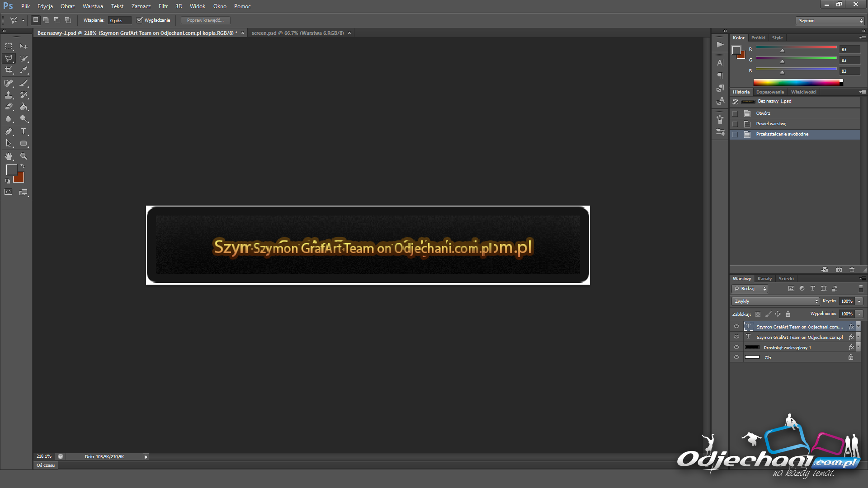This screenshot has width=868, height=488.
Task: Select the Spot Healing Brush tool
Action: pyautogui.click(x=9, y=83)
